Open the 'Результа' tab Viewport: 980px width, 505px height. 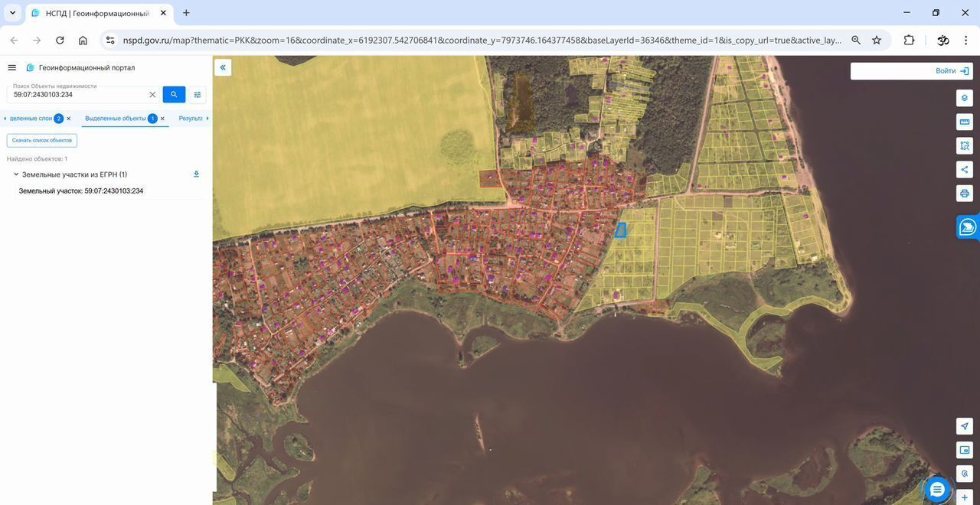[191, 119]
